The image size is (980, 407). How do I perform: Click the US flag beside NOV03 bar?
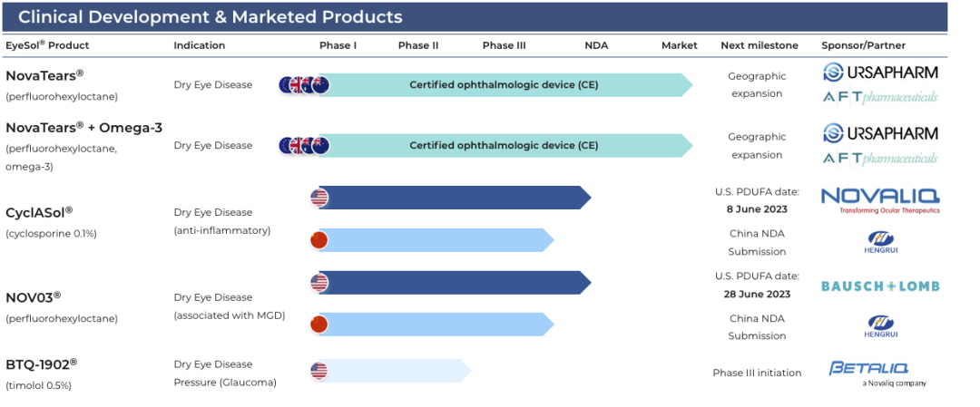(319, 282)
